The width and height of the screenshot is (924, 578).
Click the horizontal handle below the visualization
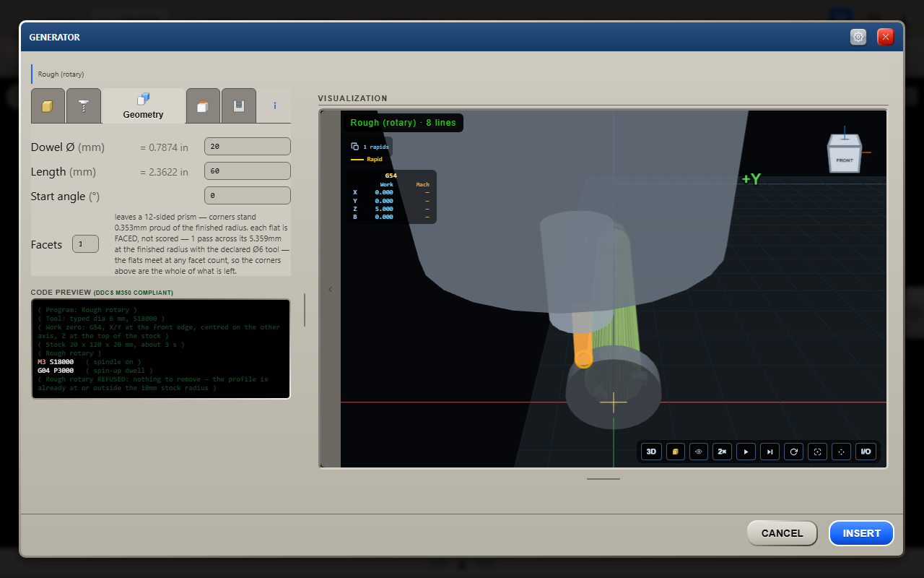pyautogui.click(x=603, y=478)
